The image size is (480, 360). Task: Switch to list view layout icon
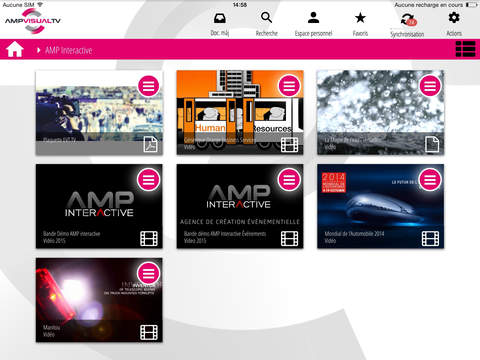coord(465,49)
